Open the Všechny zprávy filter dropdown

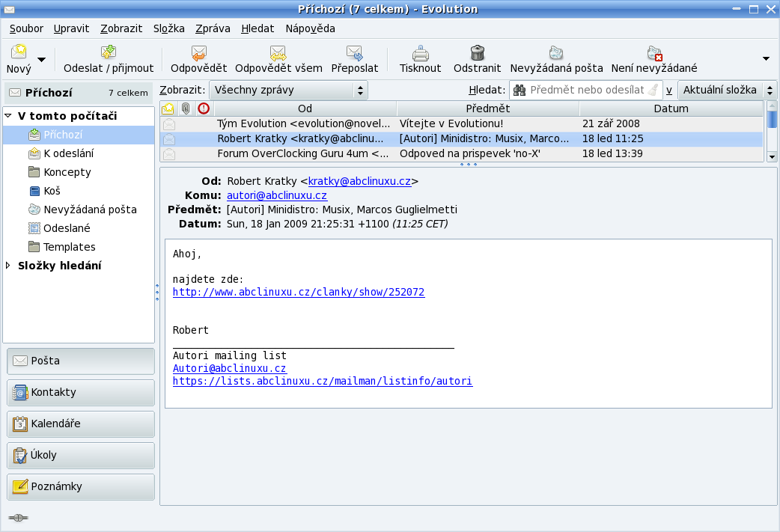288,90
